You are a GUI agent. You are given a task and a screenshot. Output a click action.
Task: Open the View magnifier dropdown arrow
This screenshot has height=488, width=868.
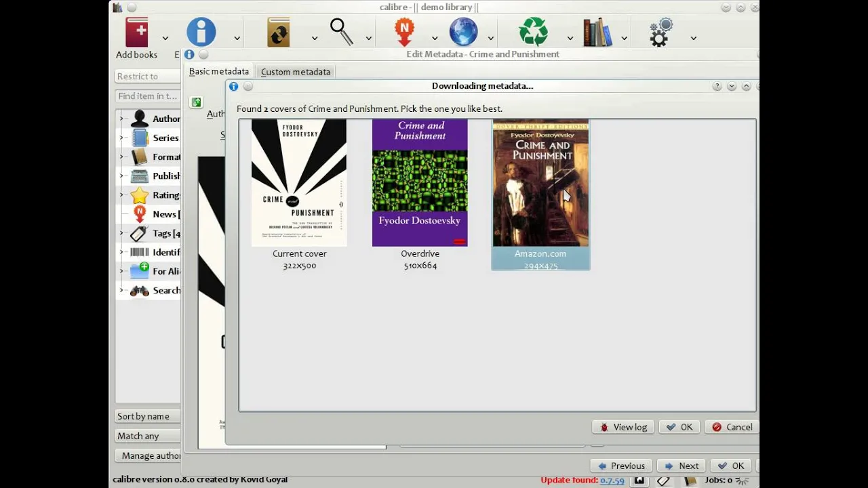pyautogui.click(x=368, y=38)
